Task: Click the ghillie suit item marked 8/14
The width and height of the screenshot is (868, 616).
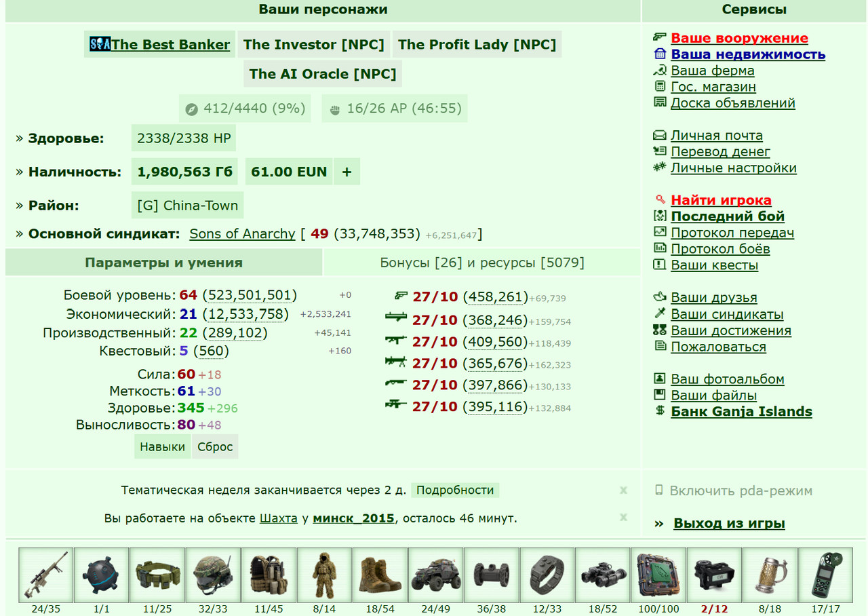Action: point(324,575)
